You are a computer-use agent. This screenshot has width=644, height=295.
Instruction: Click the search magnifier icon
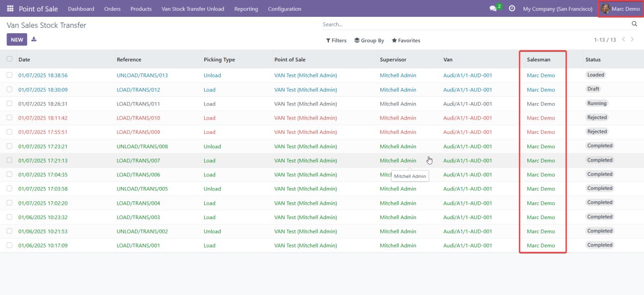pyautogui.click(x=634, y=24)
